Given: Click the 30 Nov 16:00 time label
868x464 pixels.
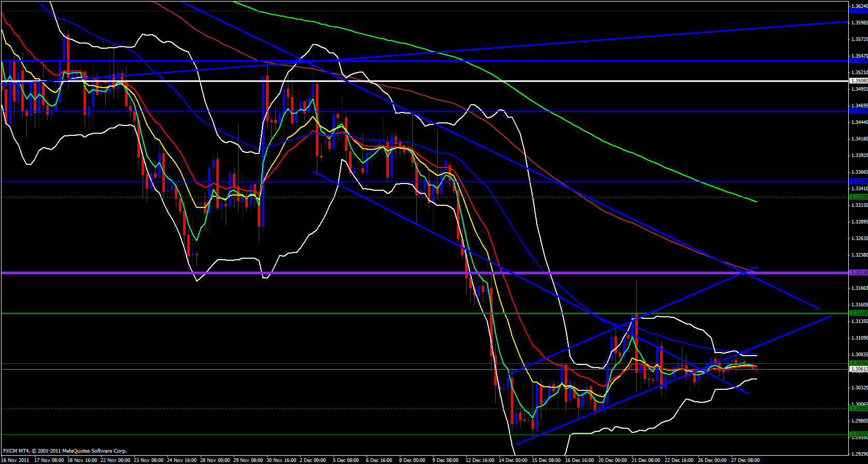Looking at the screenshot, I should [281, 460].
